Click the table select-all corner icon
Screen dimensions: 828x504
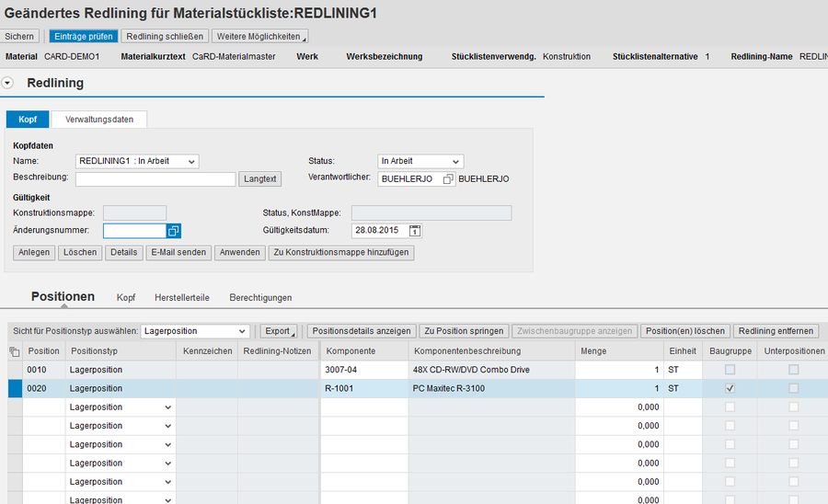14,351
